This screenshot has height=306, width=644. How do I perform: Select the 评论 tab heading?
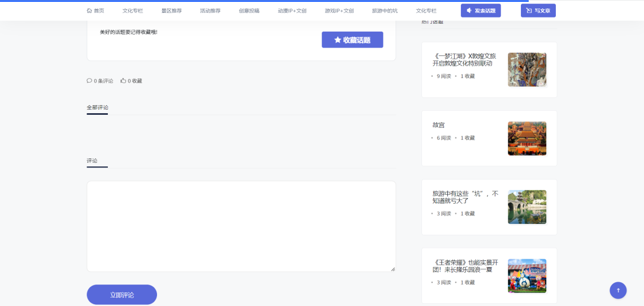coord(92,161)
